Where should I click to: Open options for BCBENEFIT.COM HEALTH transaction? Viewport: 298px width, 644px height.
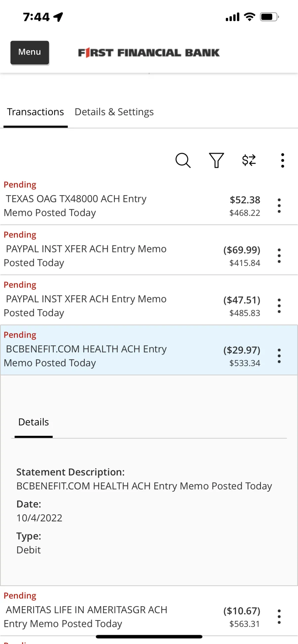[x=279, y=356]
